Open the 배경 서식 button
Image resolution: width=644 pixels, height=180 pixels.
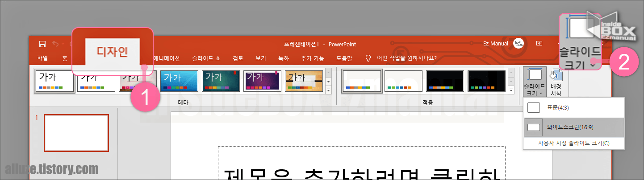click(556, 82)
